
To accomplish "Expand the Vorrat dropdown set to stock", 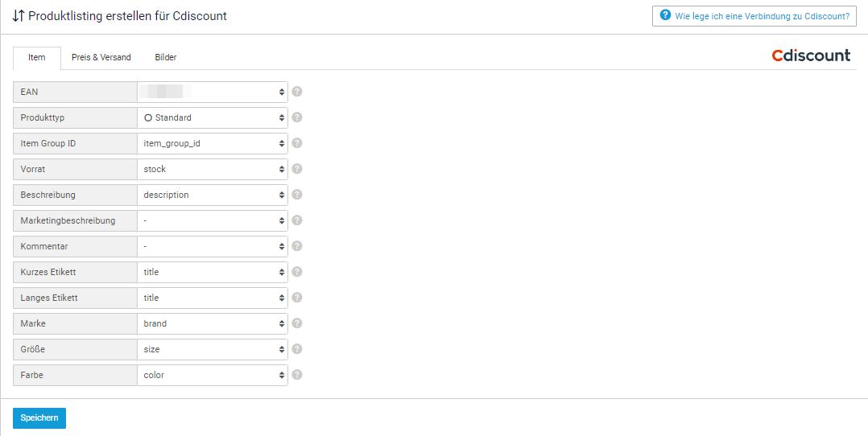I will (213, 169).
